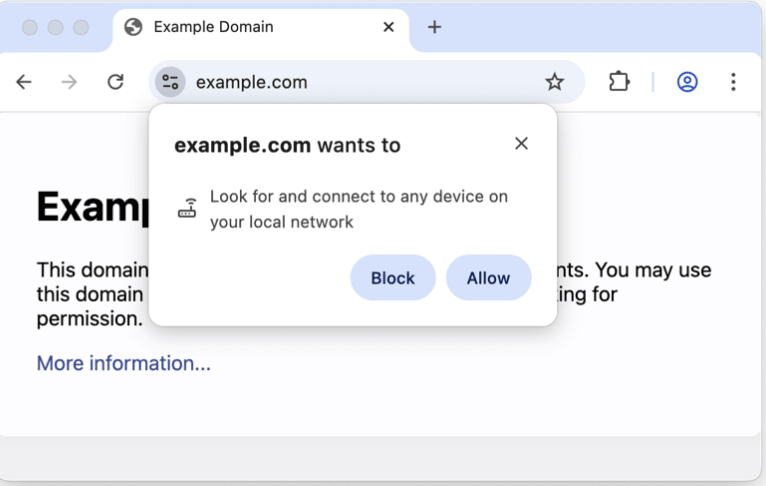Allow example.com to connect to devices
Image resolution: width=766 pixels, height=486 pixels.
pos(488,278)
